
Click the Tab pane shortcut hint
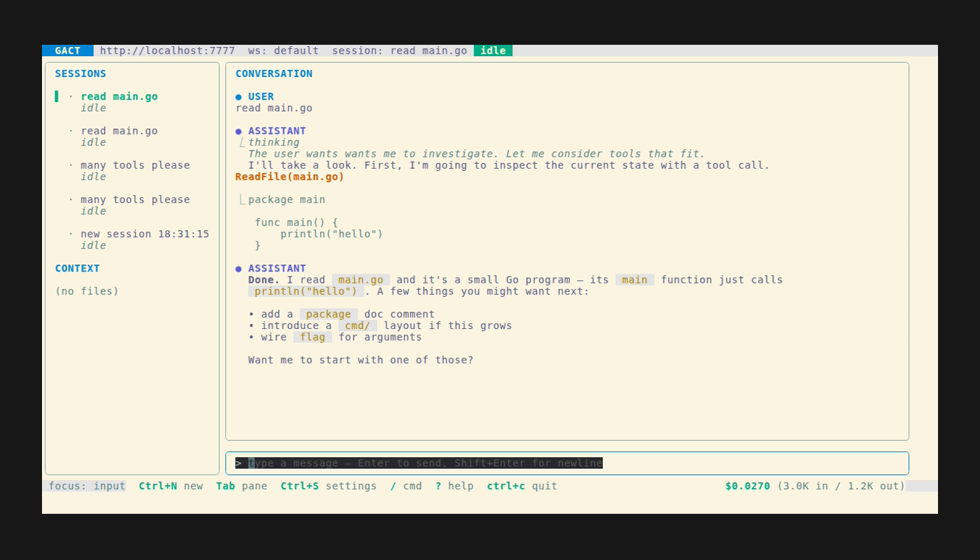pyautogui.click(x=241, y=486)
